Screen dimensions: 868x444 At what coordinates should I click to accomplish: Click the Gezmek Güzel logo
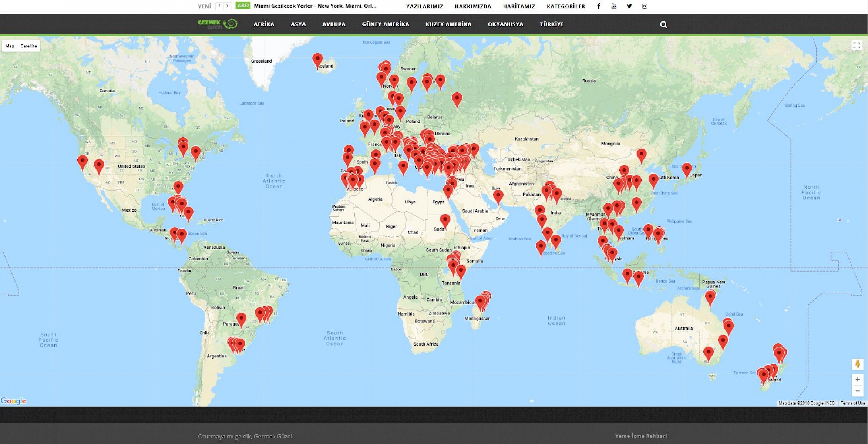click(x=218, y=24)
